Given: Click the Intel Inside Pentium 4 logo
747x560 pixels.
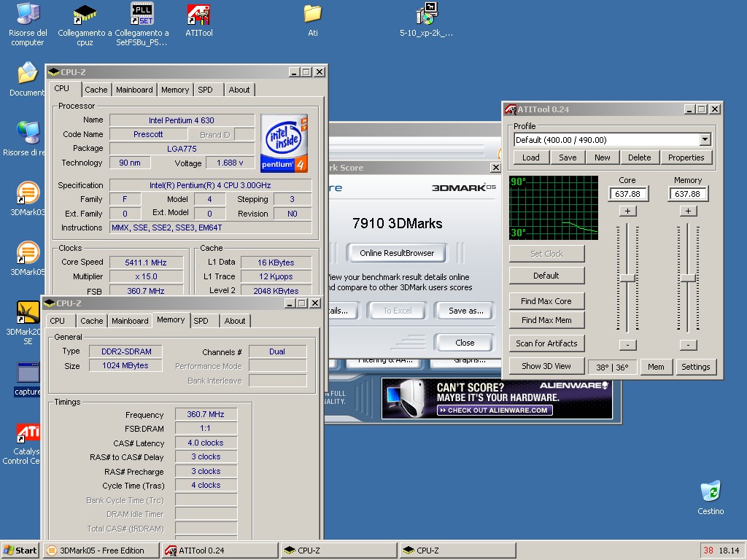Looking at the screenshot, I should point(284,144).
